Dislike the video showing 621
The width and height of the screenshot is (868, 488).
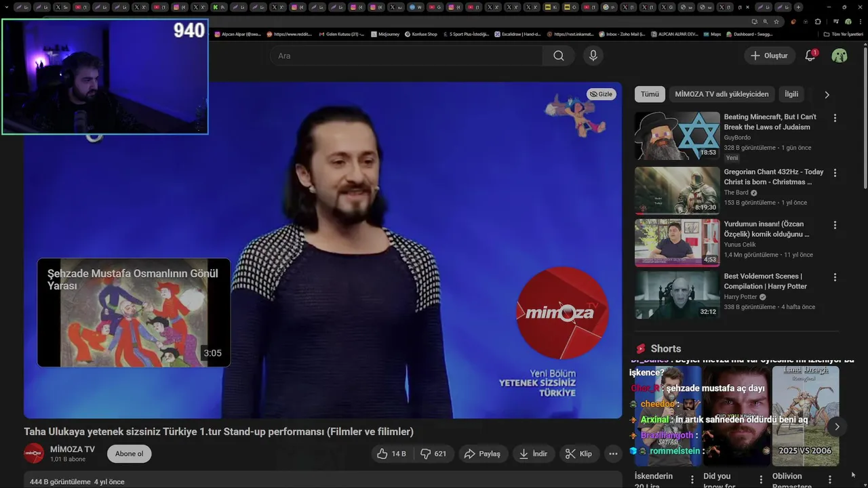tap(434, 454)
